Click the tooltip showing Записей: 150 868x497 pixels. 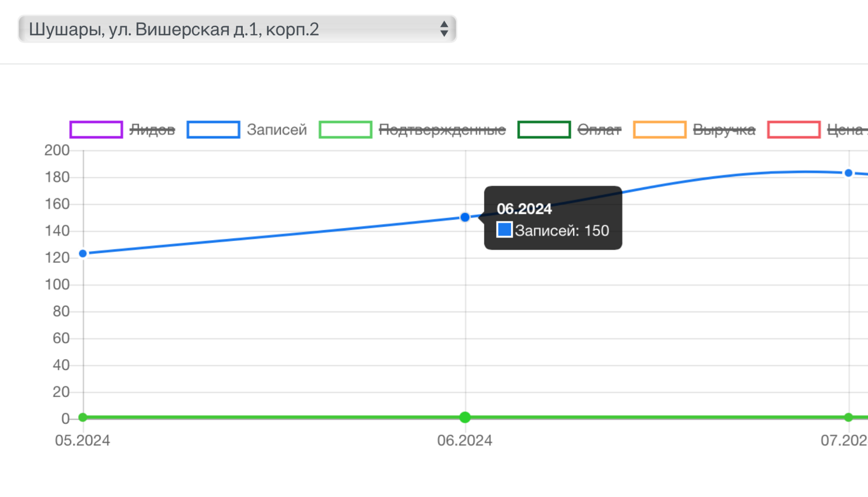click(553, 218)
